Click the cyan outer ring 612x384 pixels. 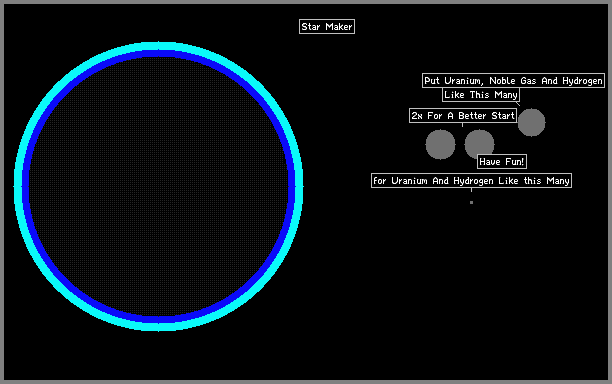158,46
